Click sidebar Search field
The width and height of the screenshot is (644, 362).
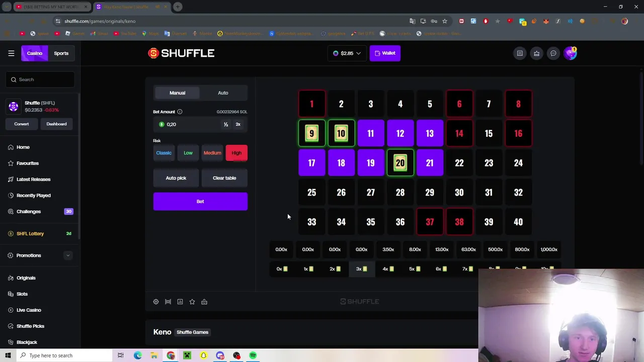pos(40,79)
